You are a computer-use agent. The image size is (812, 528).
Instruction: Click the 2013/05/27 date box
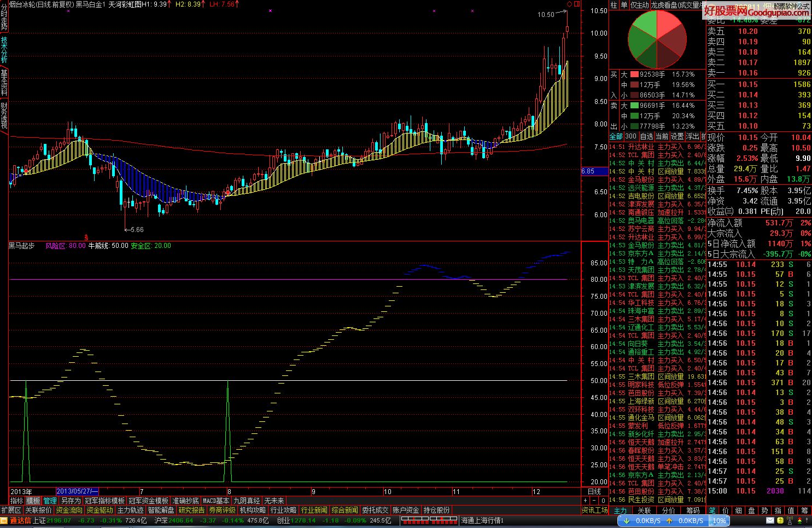click(78, 491)
